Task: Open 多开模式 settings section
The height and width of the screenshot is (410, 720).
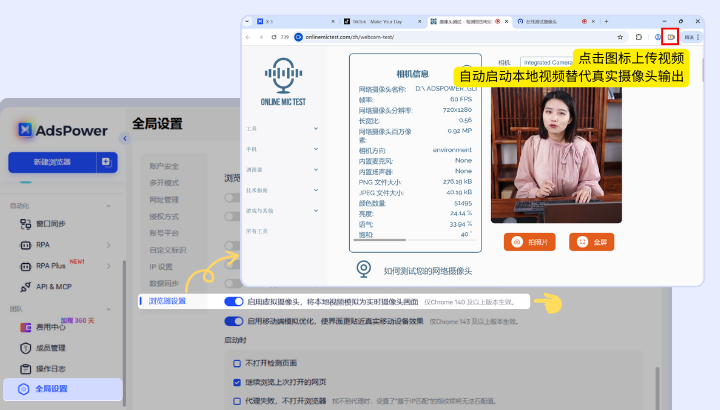Action: click(164, 183)
